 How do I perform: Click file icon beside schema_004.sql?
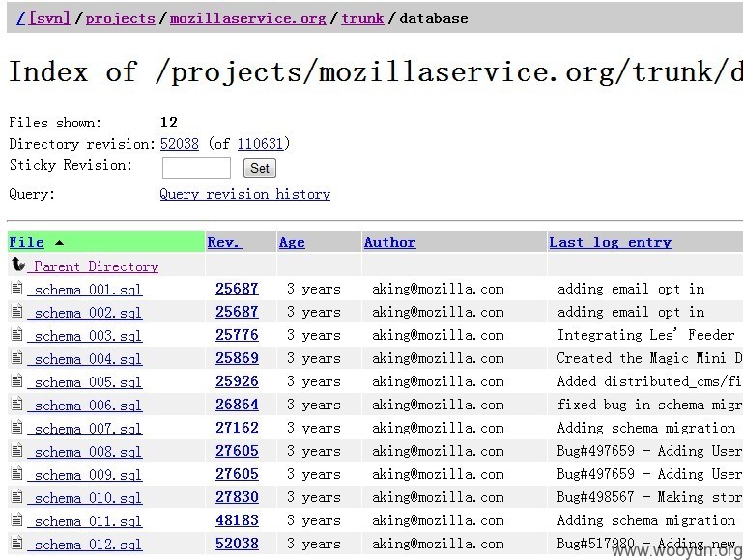point(17,357)
